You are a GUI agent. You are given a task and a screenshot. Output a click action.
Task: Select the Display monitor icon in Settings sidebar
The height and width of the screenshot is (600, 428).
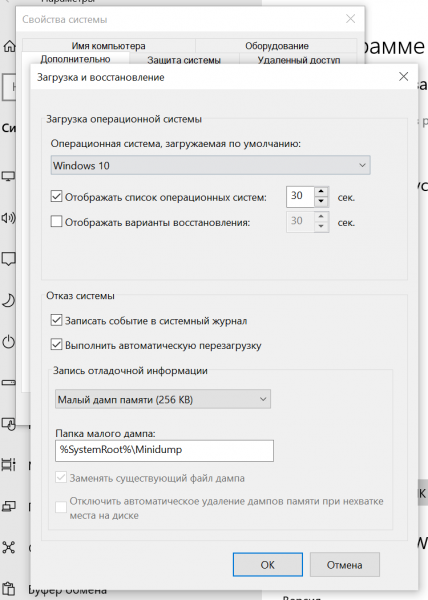click(x=8, y=176)
